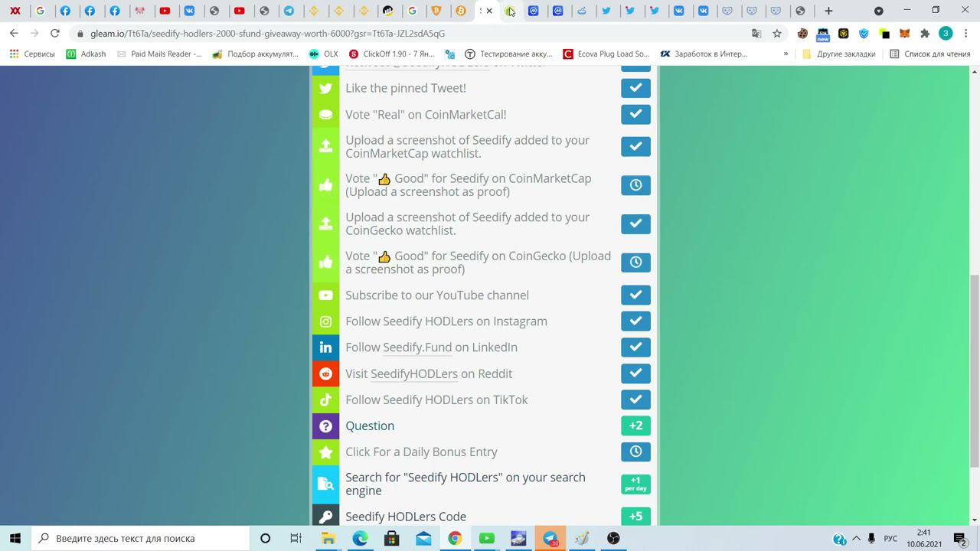Open the MetaMask fox extension

(904, 34)
